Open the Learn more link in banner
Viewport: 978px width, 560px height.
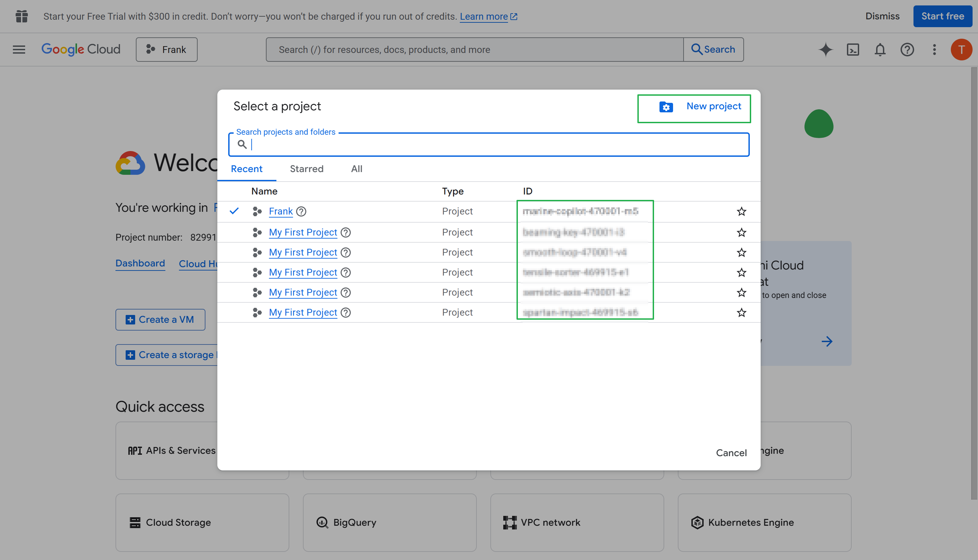point(488,17)
